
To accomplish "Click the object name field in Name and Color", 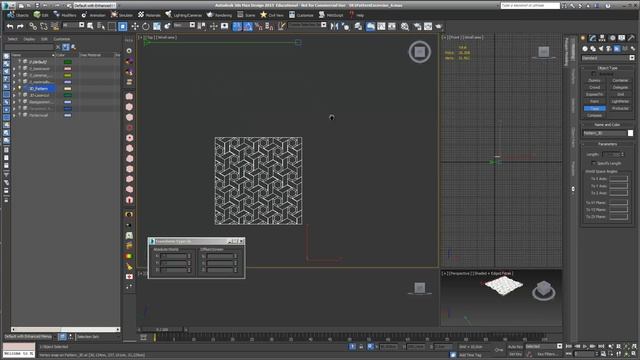I will [604, 133].
